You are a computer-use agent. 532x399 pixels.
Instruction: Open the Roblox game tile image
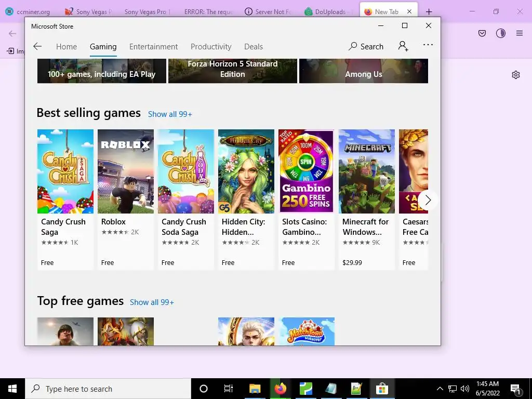126,171
